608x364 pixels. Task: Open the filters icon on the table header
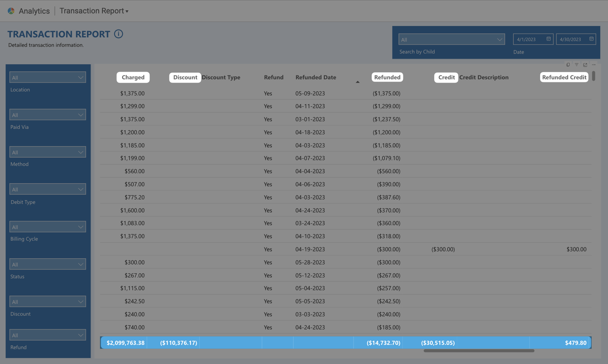[577, 65]
